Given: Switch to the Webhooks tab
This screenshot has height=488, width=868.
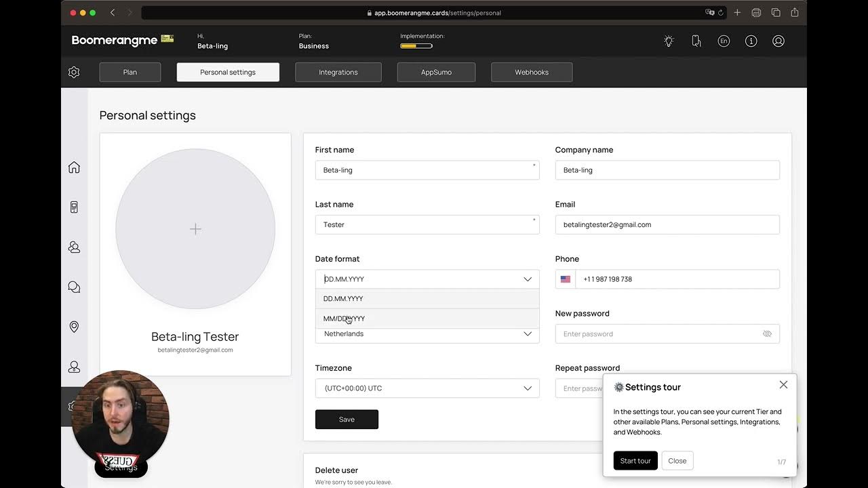Looking at the screenshot, I should pyautogui.click(x=532, y=73).
